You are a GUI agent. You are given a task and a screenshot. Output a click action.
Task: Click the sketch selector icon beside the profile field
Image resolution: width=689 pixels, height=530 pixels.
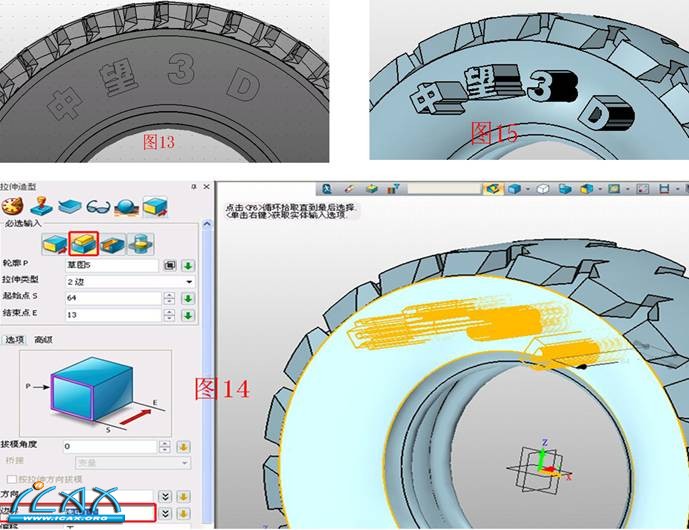170,265
